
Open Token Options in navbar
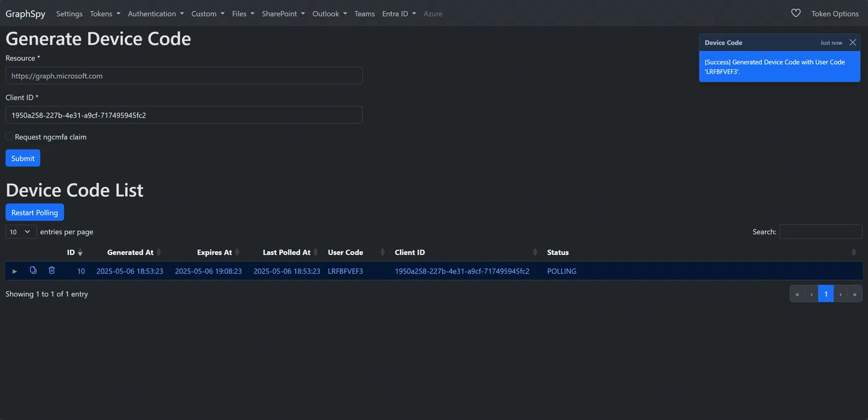[x=835, y=14]
